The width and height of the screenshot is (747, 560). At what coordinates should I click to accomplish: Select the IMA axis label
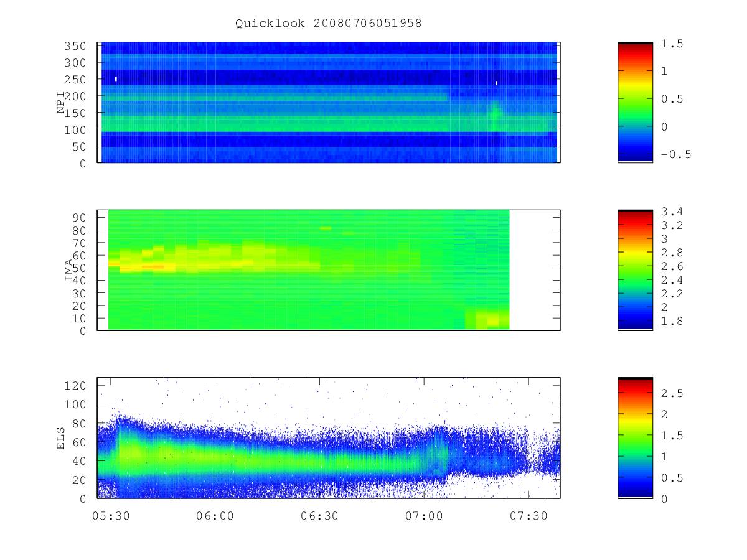click(x=69, y=270)
